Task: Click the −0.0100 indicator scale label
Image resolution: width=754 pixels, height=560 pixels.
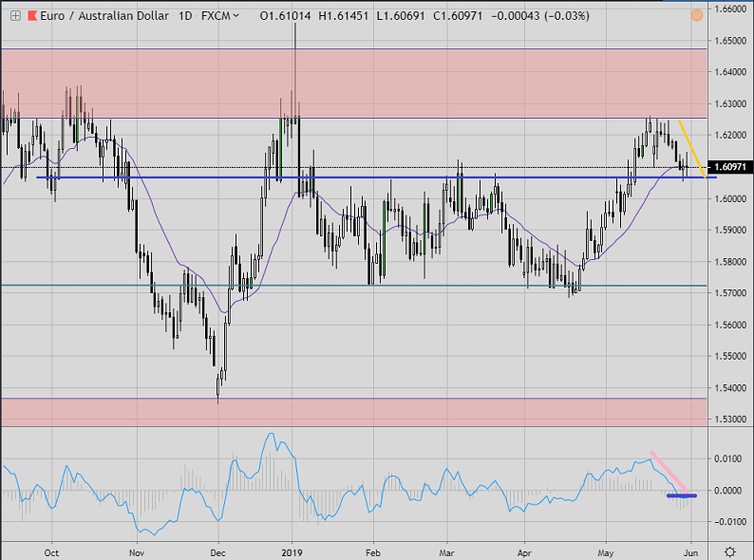Action: 728,521
